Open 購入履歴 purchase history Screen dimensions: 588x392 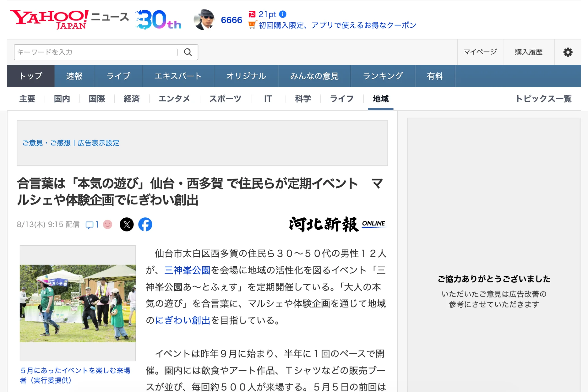(529, 52)
